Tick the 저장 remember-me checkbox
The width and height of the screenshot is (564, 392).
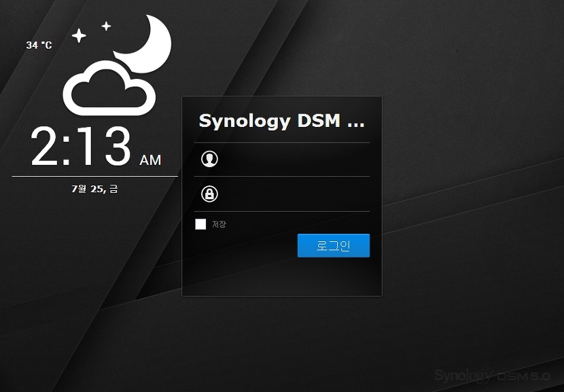coord(200,224)
